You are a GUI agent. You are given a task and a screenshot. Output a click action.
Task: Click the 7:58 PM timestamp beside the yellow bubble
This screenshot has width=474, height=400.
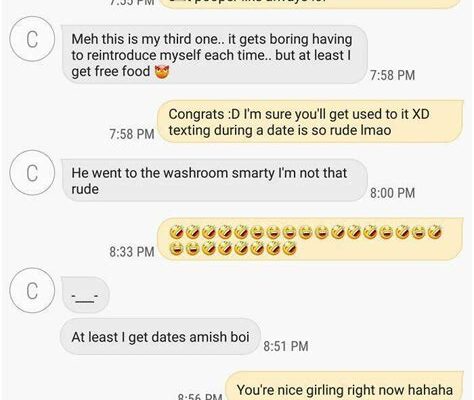(132, 134)
